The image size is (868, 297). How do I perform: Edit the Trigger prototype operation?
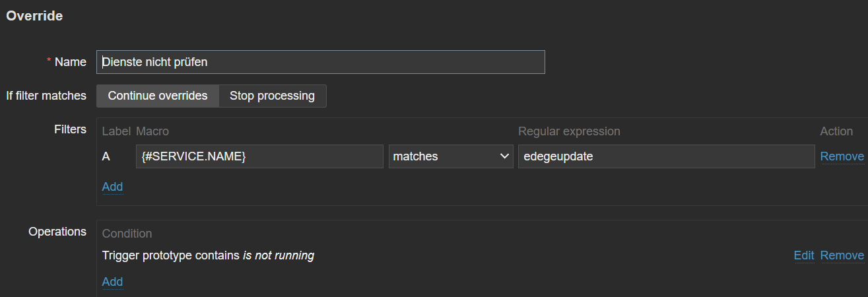click(x=803, y=255)
